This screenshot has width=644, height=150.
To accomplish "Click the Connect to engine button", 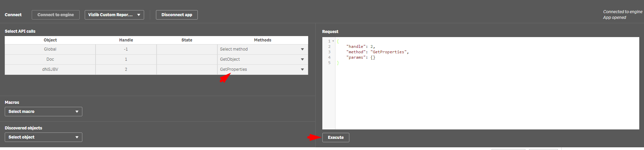I will click(56, 15).
